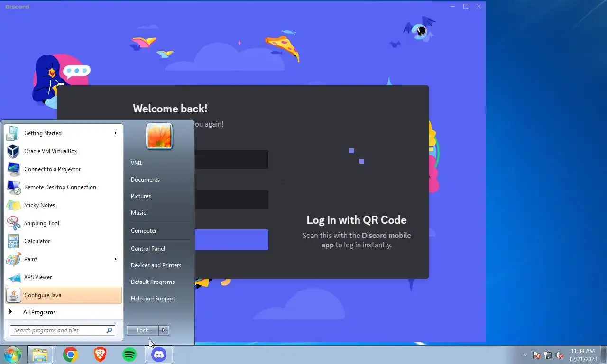Launch Oracle VM VirtualBox icon
The width and height of the screenshot is (607, 364).
[x=13, y=151]
